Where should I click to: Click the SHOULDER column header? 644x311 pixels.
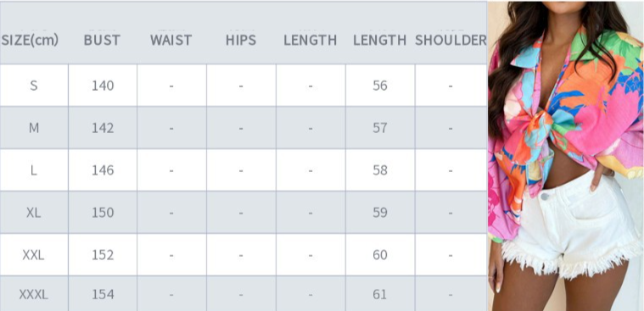coord(451,40)
